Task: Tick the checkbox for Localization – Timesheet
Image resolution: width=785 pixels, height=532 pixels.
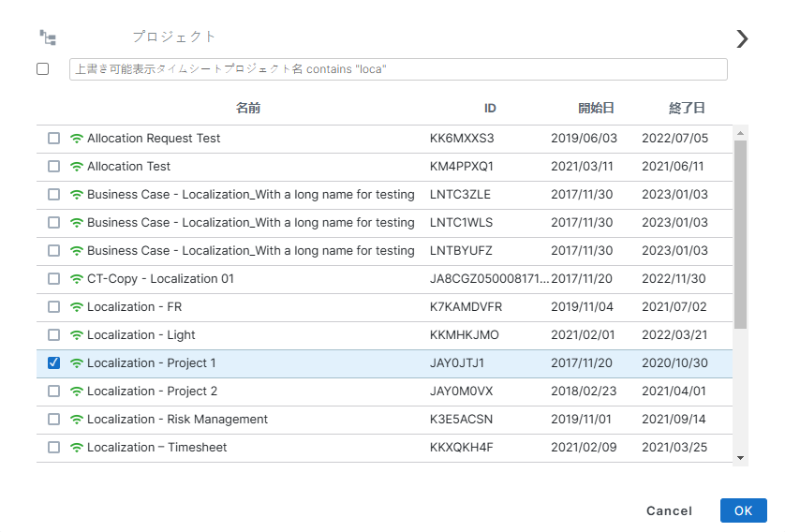Action: tap(53, 448)
